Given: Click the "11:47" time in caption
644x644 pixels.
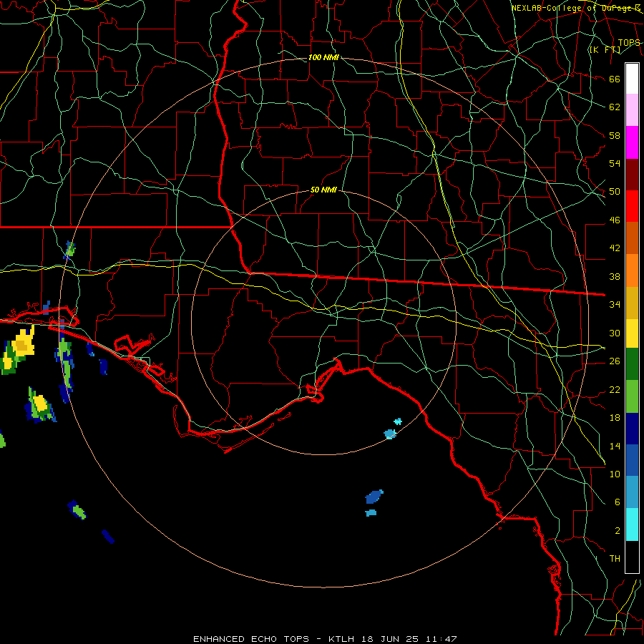Looking at the screenshot, I should point(441,639).
